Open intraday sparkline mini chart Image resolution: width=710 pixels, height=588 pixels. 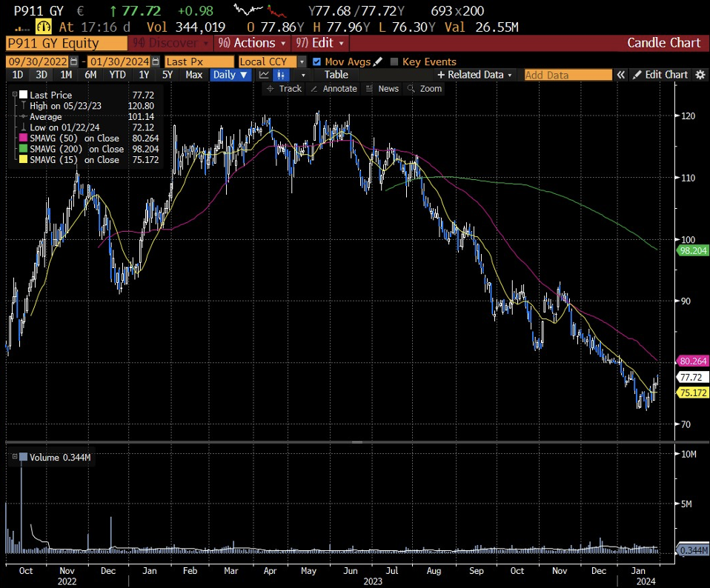pos(260,10)
